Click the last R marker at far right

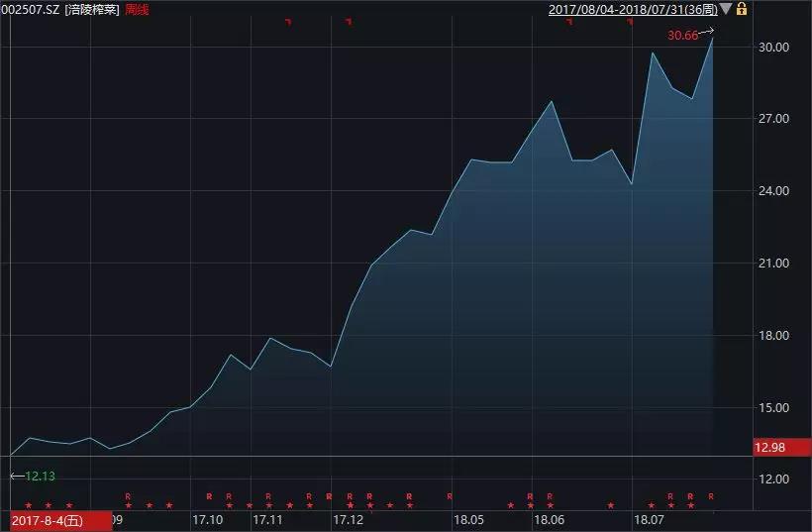tap(711, 496)
